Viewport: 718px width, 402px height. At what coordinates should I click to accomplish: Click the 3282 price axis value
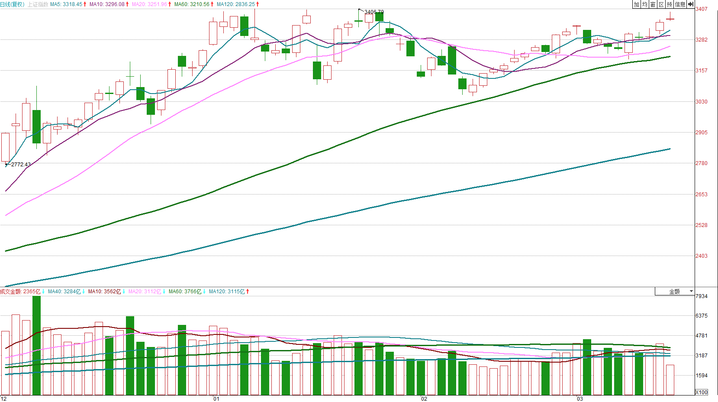coord(702,40)
